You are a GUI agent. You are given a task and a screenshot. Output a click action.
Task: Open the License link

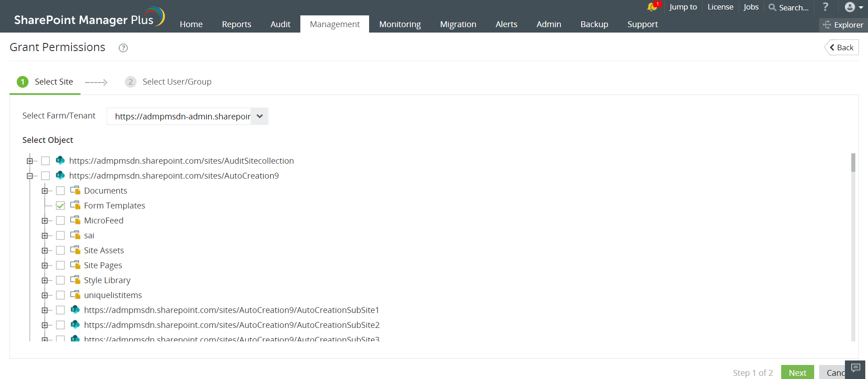coord(721,7)
